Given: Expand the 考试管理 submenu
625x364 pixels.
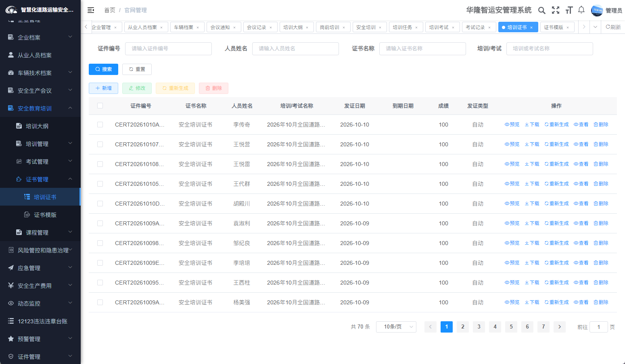Looking at the screenshot, I should (40, 162).
